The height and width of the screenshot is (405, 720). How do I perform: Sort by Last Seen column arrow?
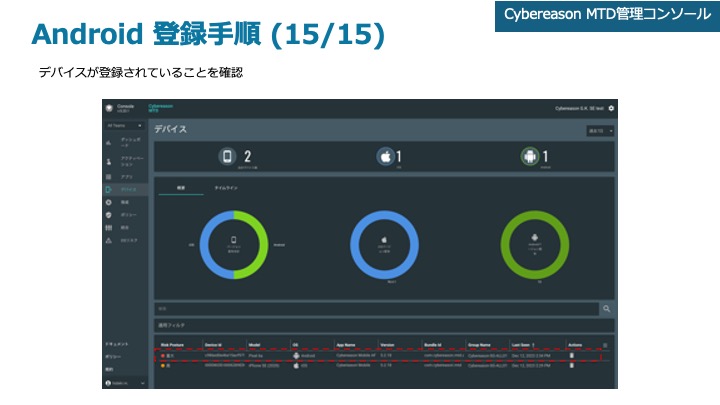point(534,345)
